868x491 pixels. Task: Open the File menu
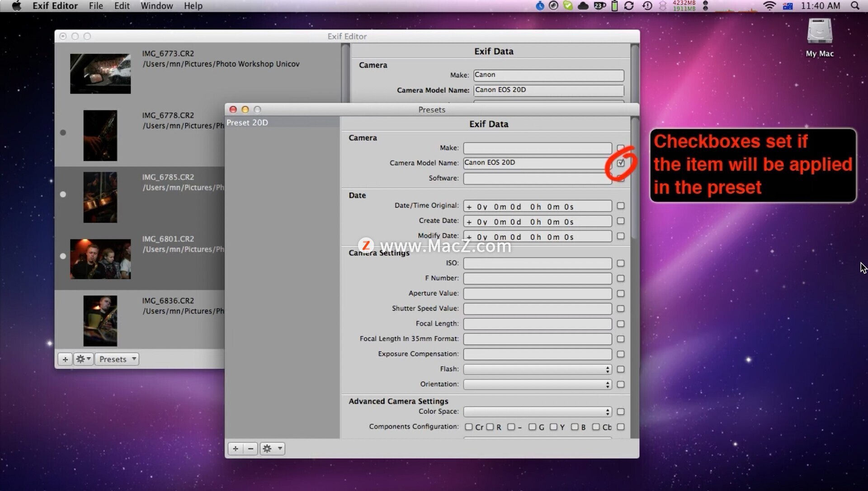click(x=96, y=6)
